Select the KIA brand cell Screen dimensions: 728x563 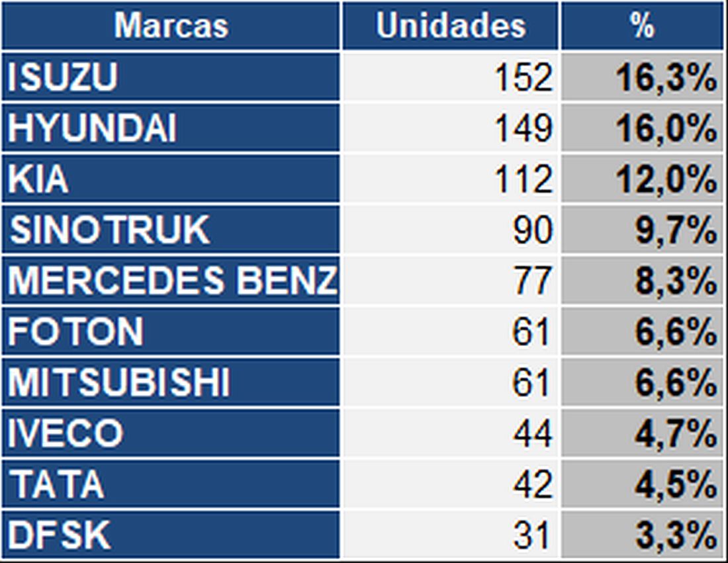tap(171, 179)
